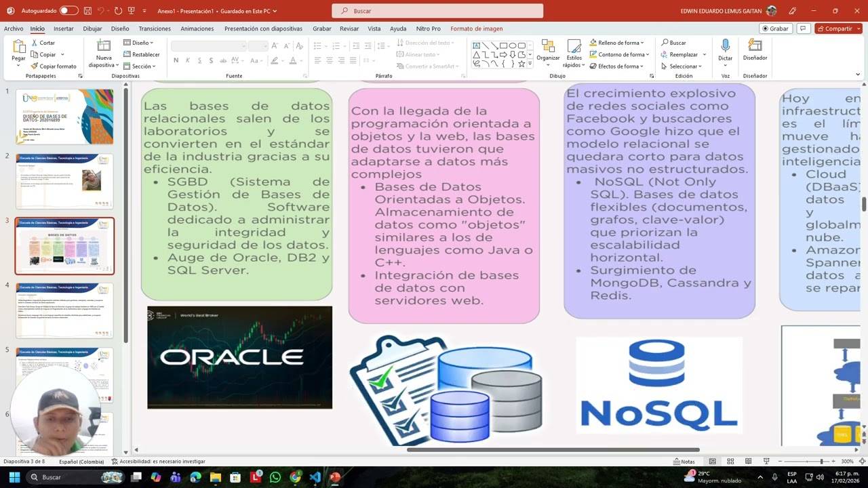Open Estilos rápidos gallery
868x488 pixels.
click(x=574, y=53)
